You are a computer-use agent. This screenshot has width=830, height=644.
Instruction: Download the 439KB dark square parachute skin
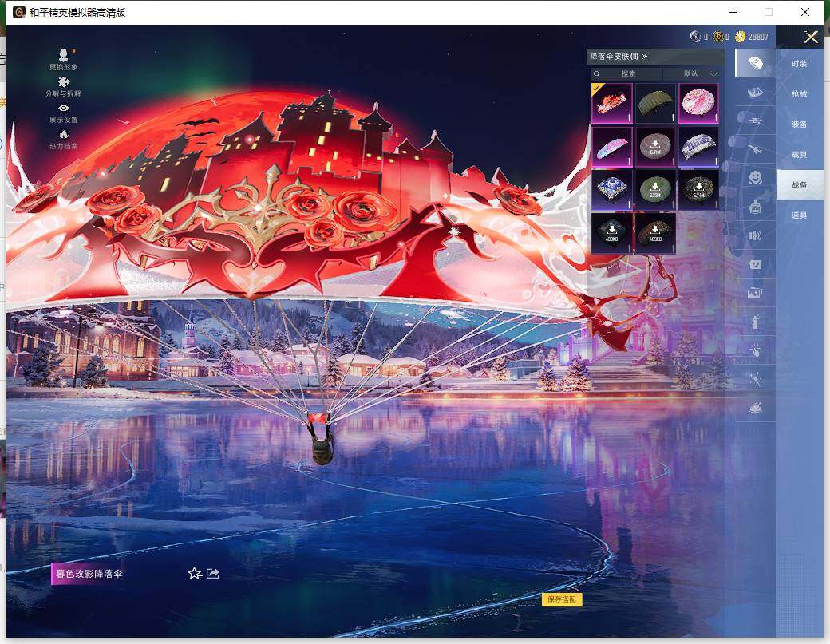(611, 233)
